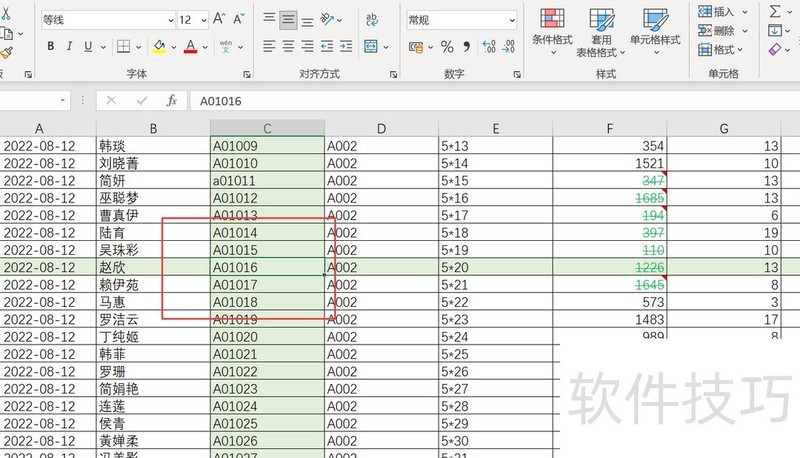The width and height of the screenshot is (800, 458).
Task: Click the Copy icon in clipboard group
Action: (x=6, y=34)
